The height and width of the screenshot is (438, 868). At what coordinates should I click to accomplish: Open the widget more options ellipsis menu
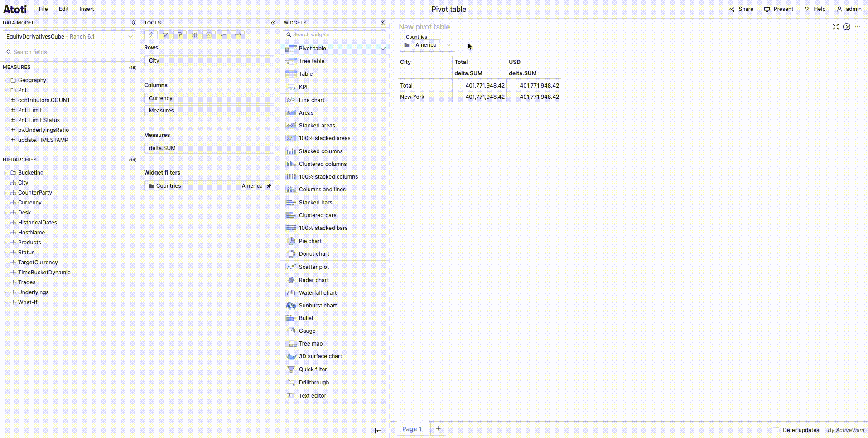858,27
